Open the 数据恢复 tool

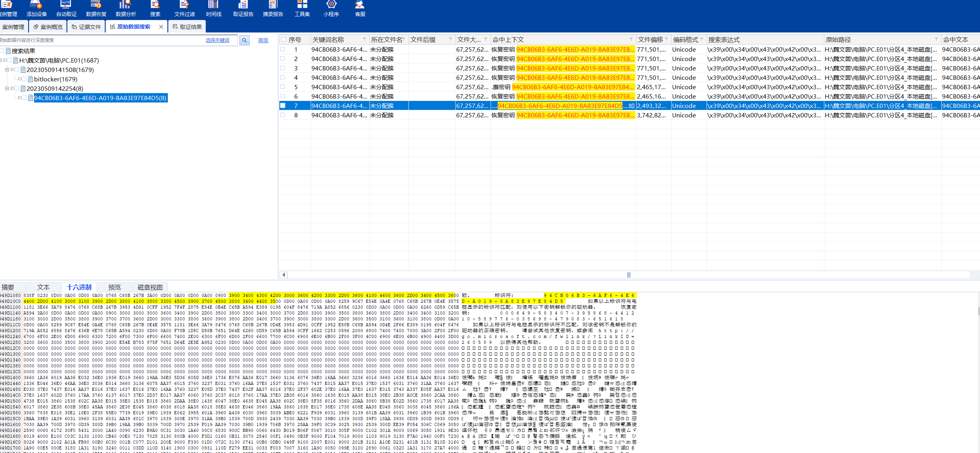coord(96,8)
